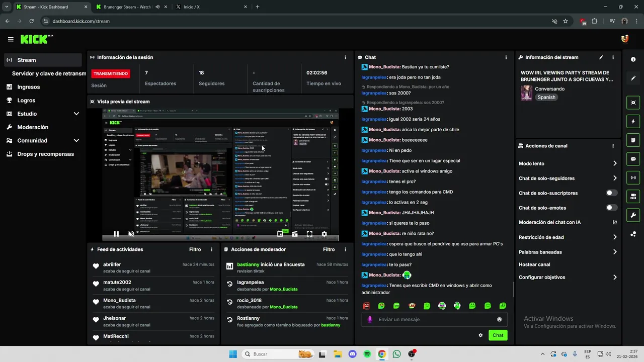Image resolution: width=644 pixels, height=362 pixels.
Task: Open Windows Start menu
Action: tap(233, 354)
